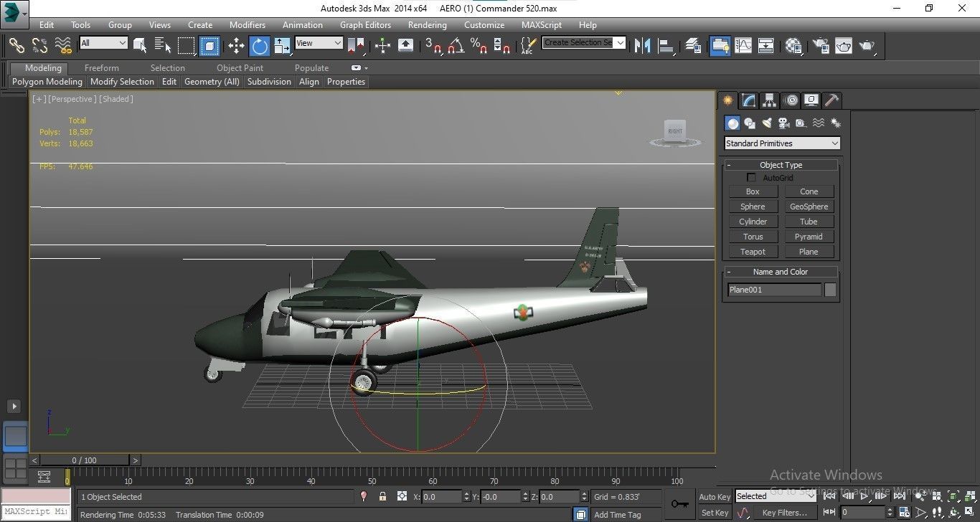980x522 pixels.
Task: Click the X coordinate input field
Action: coord(442,497)
